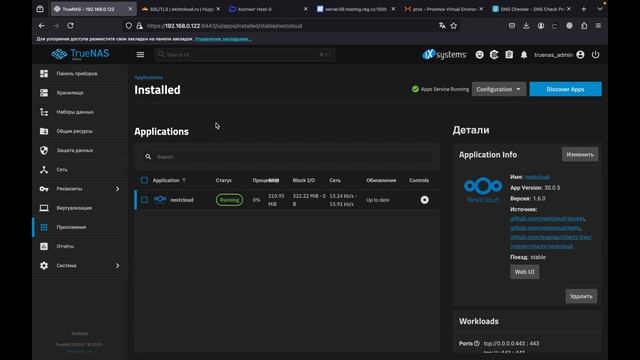
Task: Open Shares in sidebar
Action: (x=80, y=131)
